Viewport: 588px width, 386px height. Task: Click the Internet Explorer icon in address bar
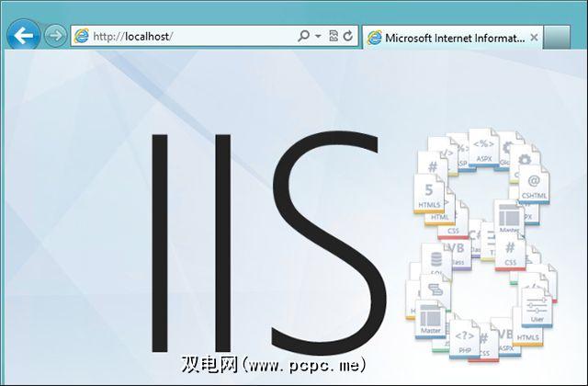[81, 37]
